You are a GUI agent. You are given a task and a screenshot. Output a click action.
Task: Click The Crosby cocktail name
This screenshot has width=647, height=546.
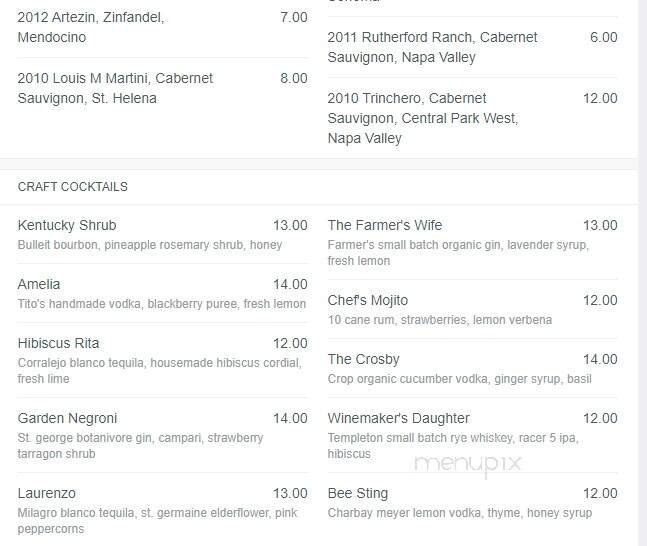pos(364,359)
